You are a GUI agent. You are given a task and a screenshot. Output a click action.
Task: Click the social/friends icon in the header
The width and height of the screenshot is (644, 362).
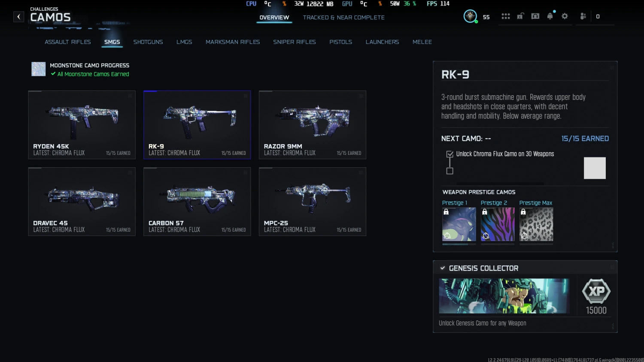[x=583, y=16]
